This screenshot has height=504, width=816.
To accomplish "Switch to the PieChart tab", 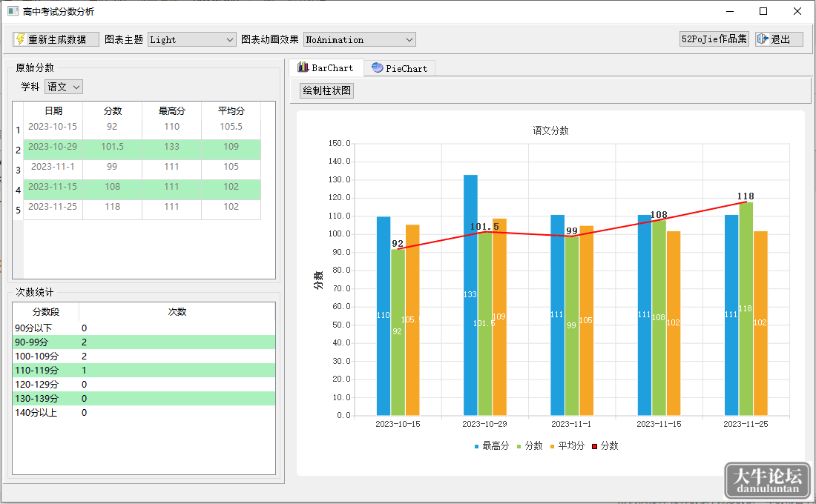I will [399, 68].
